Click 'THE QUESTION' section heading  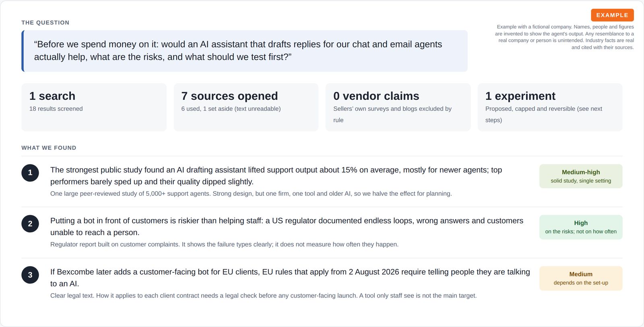click(x=45, y=23)
